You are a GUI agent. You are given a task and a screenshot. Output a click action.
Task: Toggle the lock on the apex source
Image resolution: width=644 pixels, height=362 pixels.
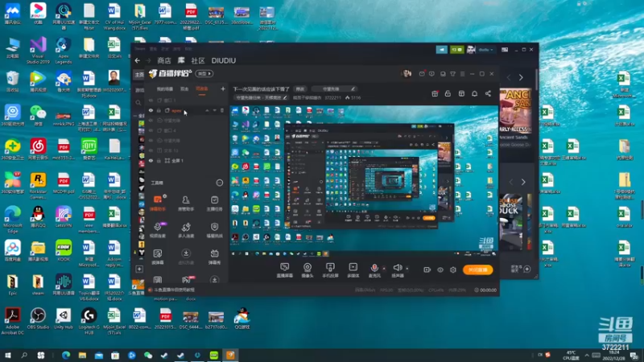tap(159, 110)
